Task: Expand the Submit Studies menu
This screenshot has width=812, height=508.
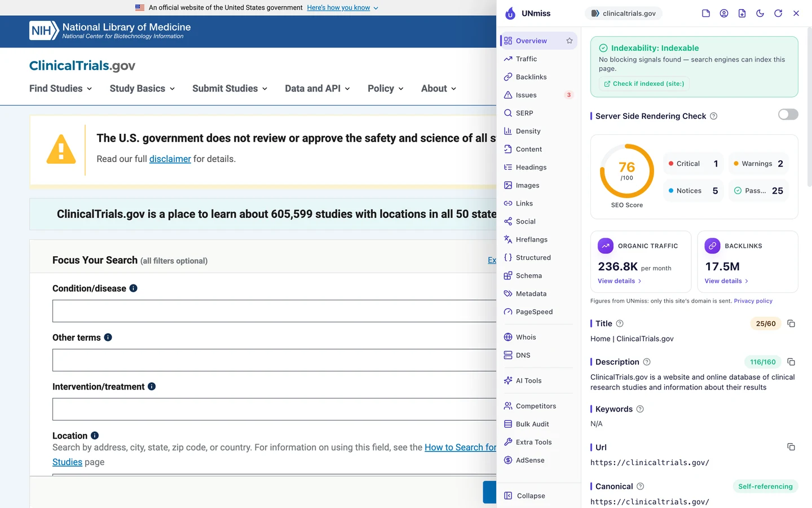Action: click(230, 89)
